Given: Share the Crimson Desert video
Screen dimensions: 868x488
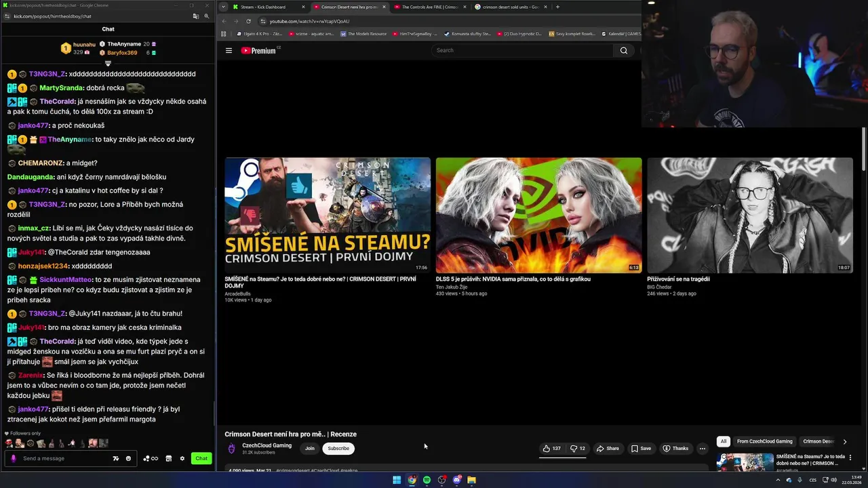Looking at the screenshot, I should (x=608, y=449).
